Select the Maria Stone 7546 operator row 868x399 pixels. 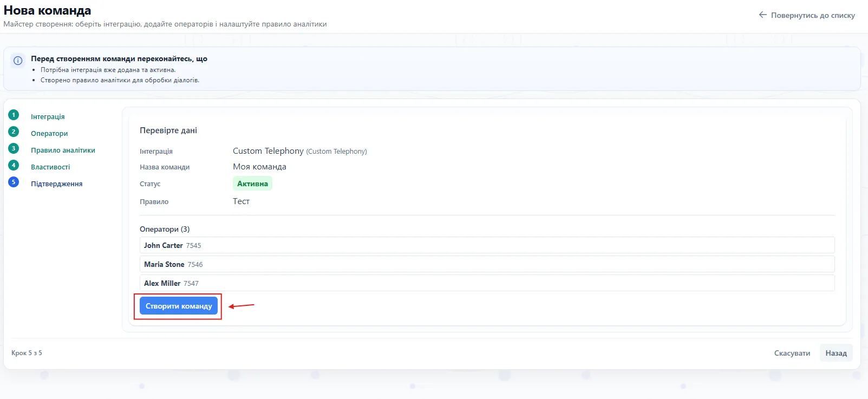tap(487, 264)
